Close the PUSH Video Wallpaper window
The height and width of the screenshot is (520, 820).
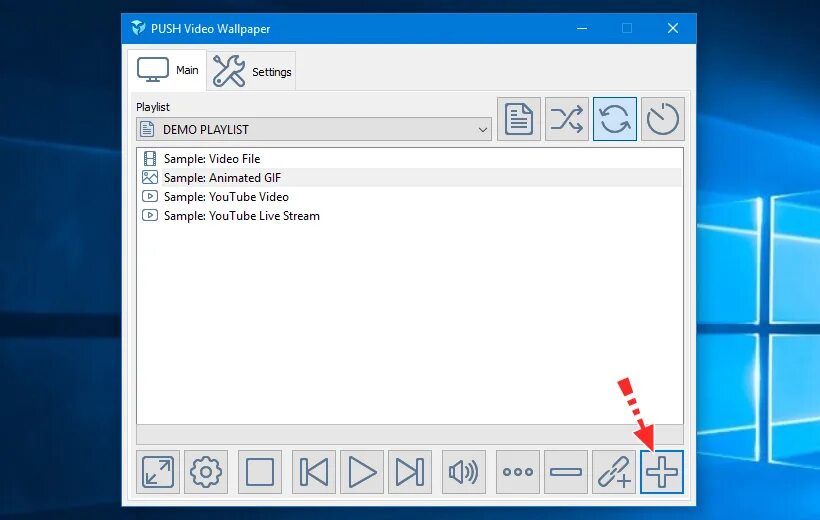673,28
